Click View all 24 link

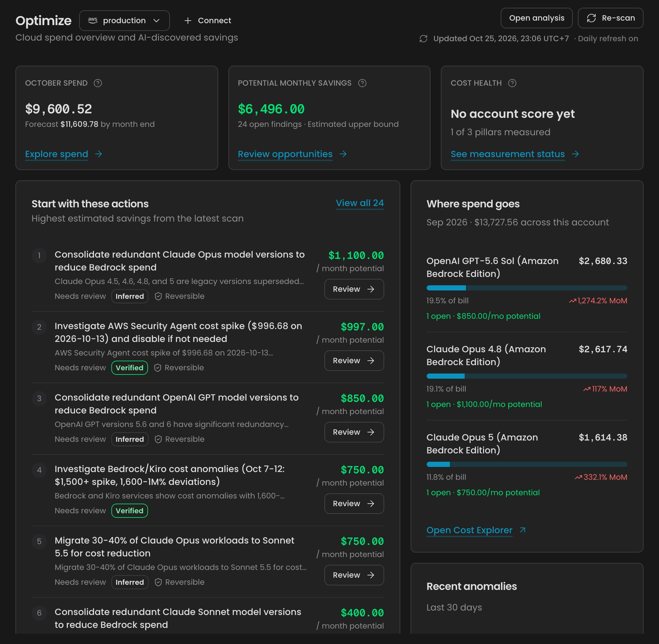[x=359, y=203]
